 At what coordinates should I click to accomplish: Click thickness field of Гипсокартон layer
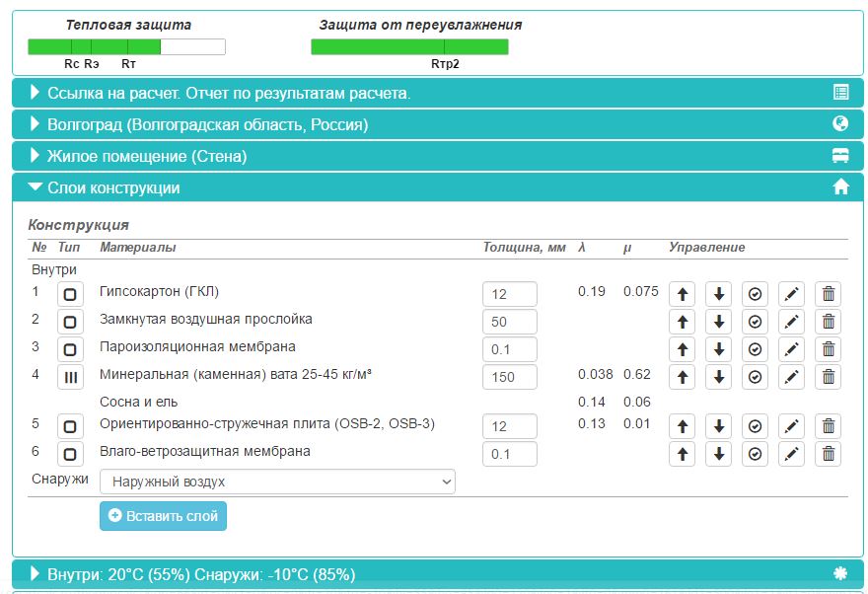510,294
